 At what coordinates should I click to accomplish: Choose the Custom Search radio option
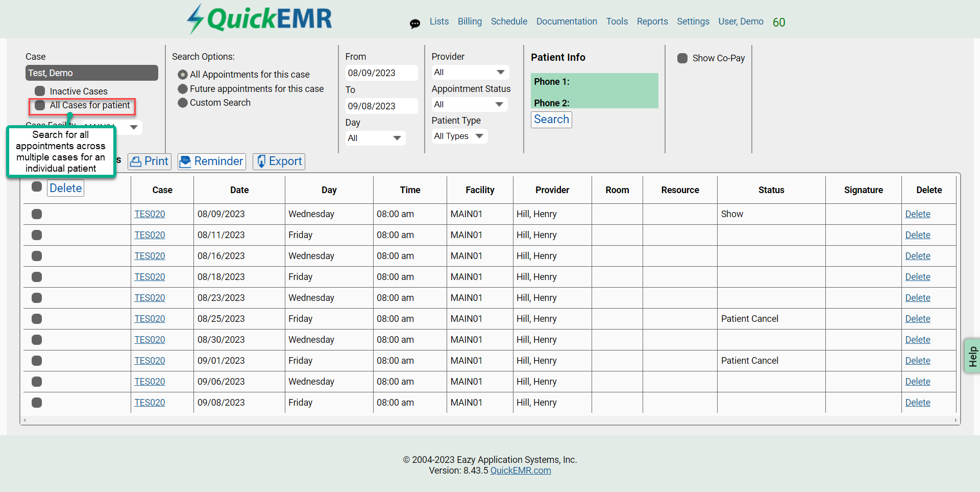183,103
